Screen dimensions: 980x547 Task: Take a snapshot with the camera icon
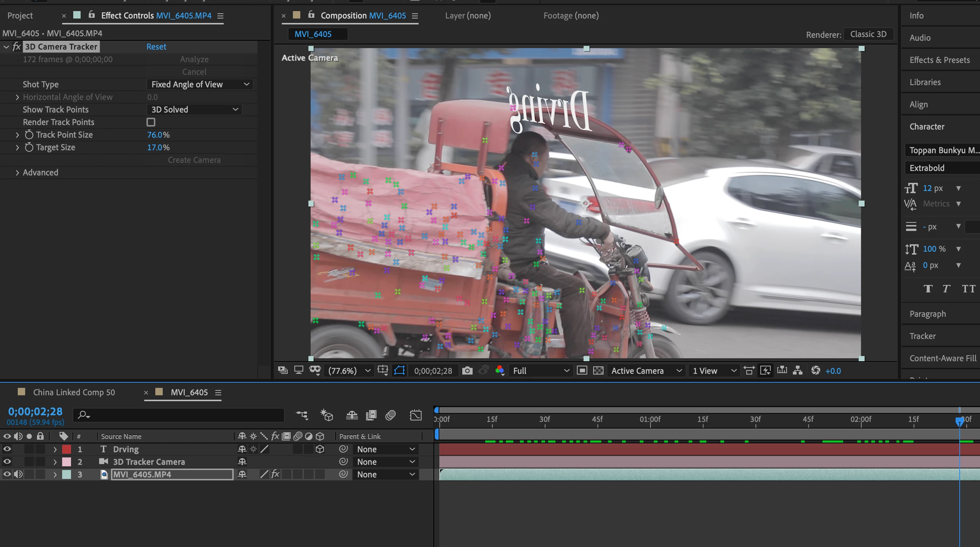point(467,371)
